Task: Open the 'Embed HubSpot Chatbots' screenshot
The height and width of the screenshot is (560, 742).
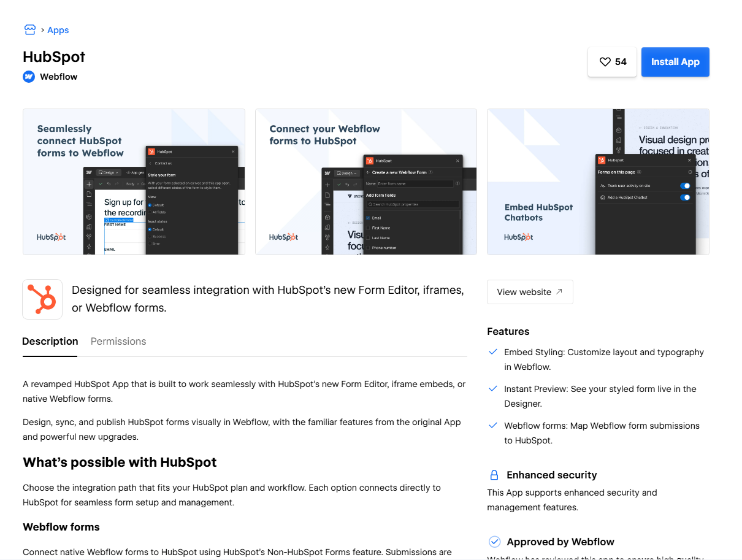Action: (598, 182)
